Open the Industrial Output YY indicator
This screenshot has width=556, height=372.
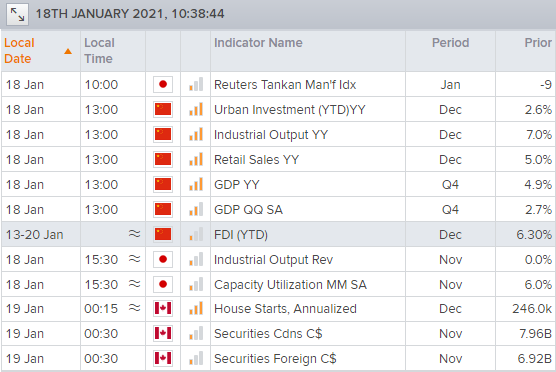click(x=271, y=135)
